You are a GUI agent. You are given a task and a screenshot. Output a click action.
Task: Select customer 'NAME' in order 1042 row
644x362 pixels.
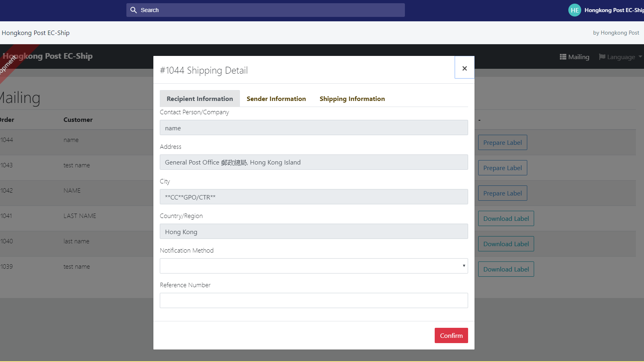click(x=72, y=191)
